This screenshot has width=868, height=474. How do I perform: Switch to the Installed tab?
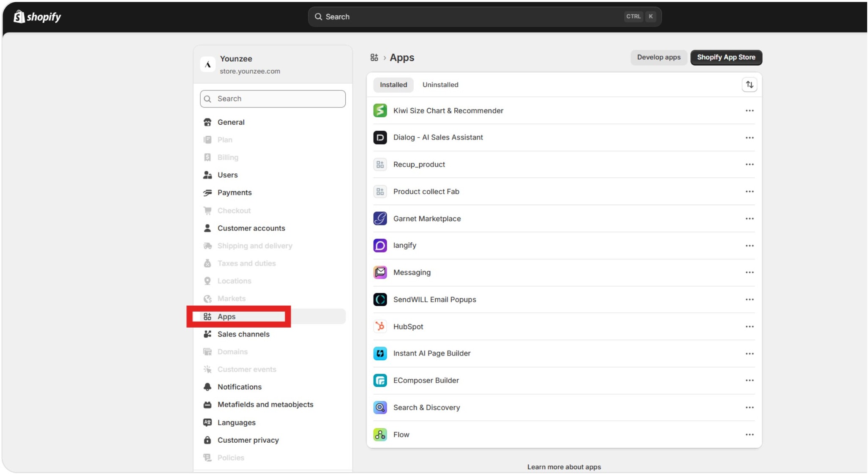393,85
